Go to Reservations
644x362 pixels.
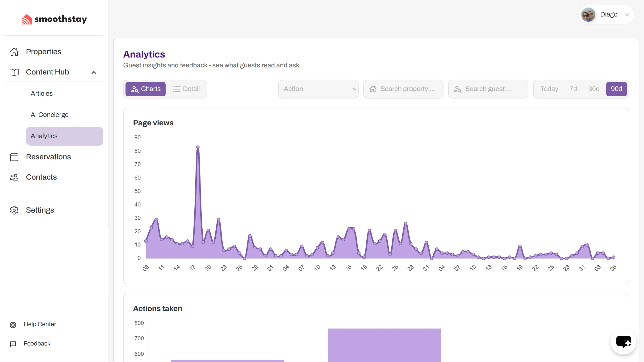point(54,157)
